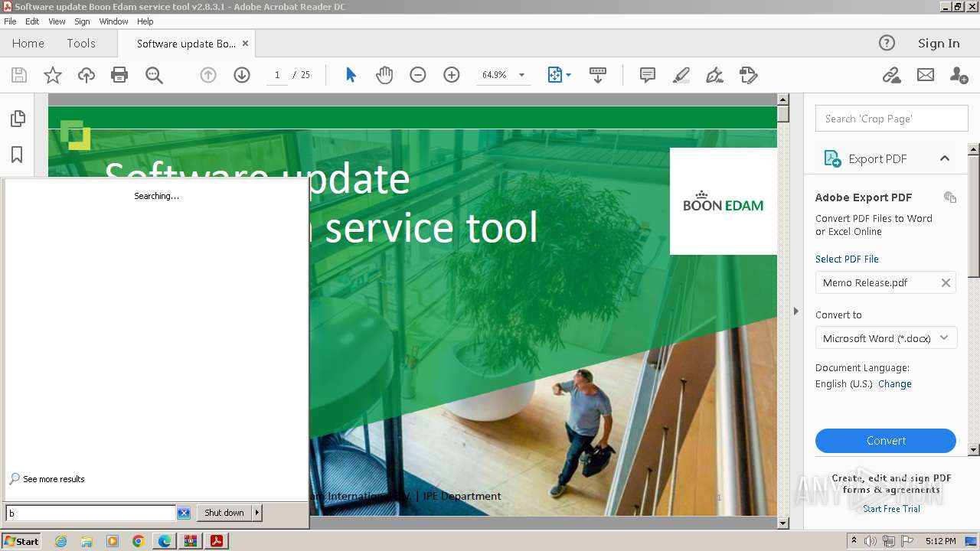Open the Start Free Trial link

[891, 509]
